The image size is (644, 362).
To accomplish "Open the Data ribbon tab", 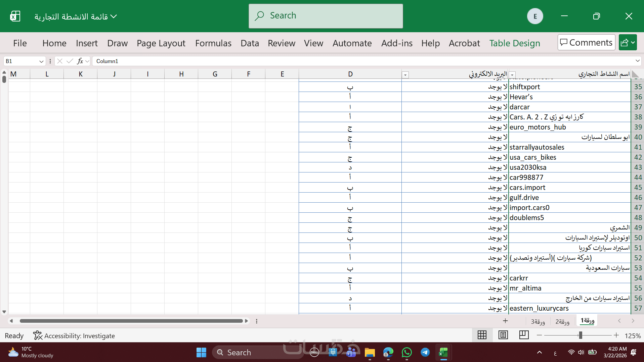I will 250,43.
